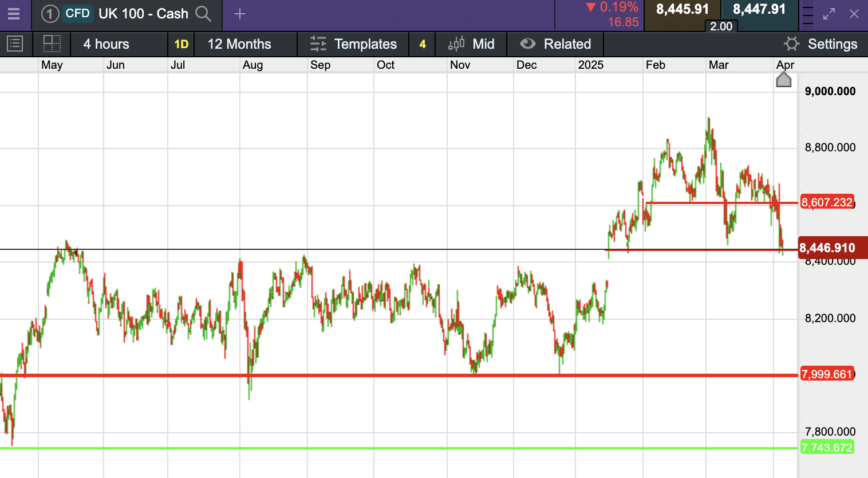Click the sell price 8,445.91 button
The width and height of the screenshot is (868, 478).
(682, 10)
